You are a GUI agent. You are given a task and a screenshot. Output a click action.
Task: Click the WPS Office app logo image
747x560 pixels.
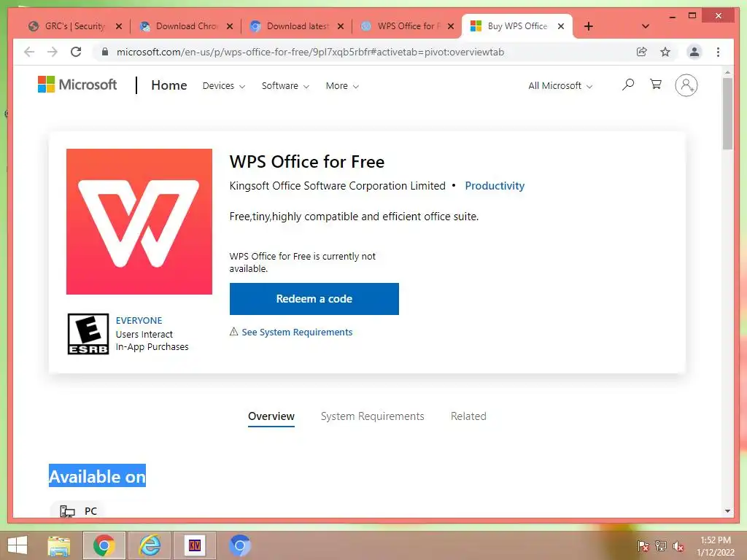coord(139,222)
